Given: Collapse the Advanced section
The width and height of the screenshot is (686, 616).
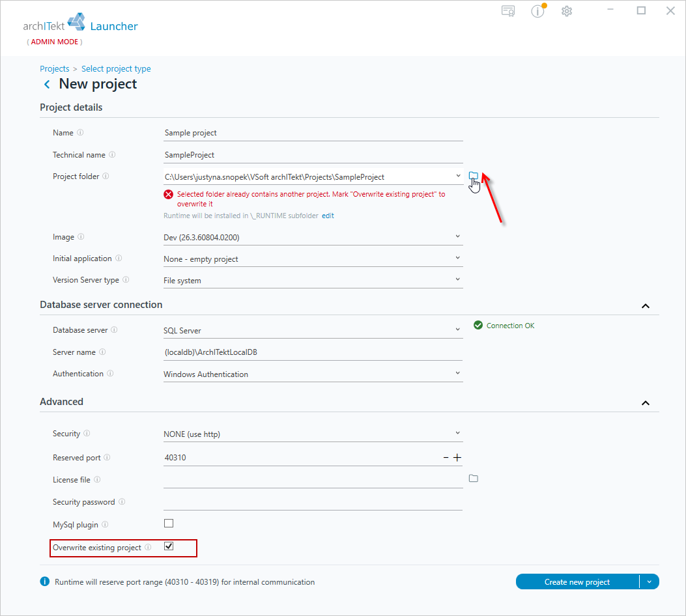Looking at the screenshot, I should (646, 402).
